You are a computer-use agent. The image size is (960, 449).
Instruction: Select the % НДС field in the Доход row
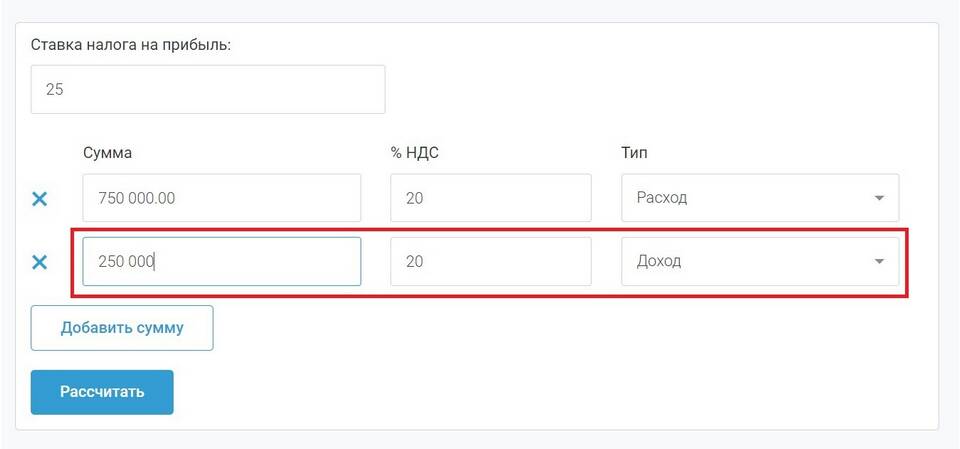pos(491,262)
